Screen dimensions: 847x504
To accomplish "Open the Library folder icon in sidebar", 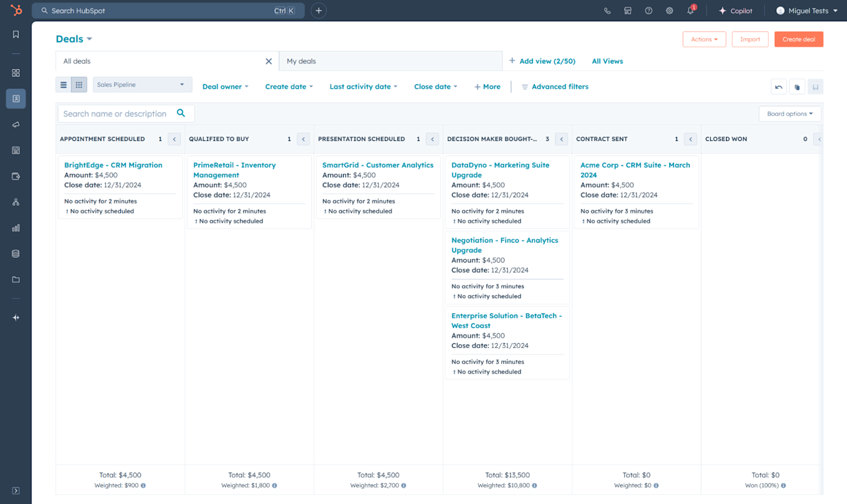I will pos(16,280).
